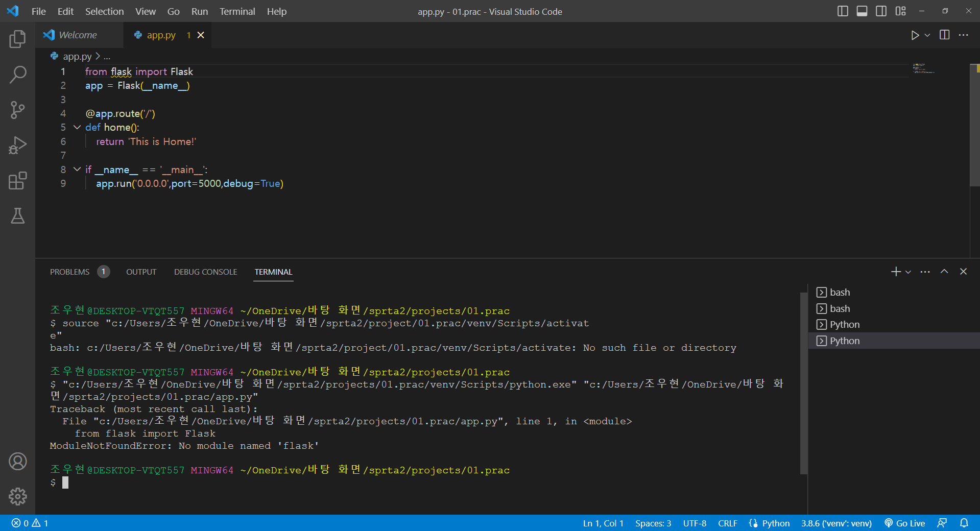Open Run Python File dropdown arrow
This screenshot has width=980, height=531.
click(x=927, y=35)
